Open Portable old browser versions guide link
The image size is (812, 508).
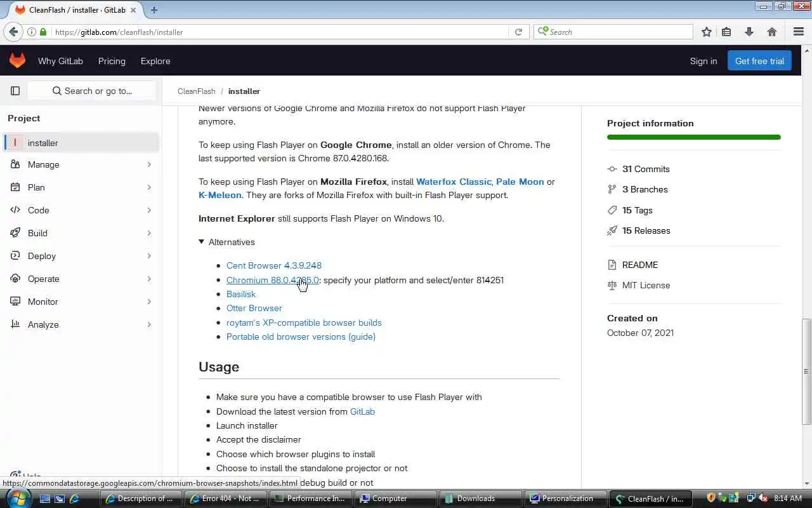(x=301, y=337)
